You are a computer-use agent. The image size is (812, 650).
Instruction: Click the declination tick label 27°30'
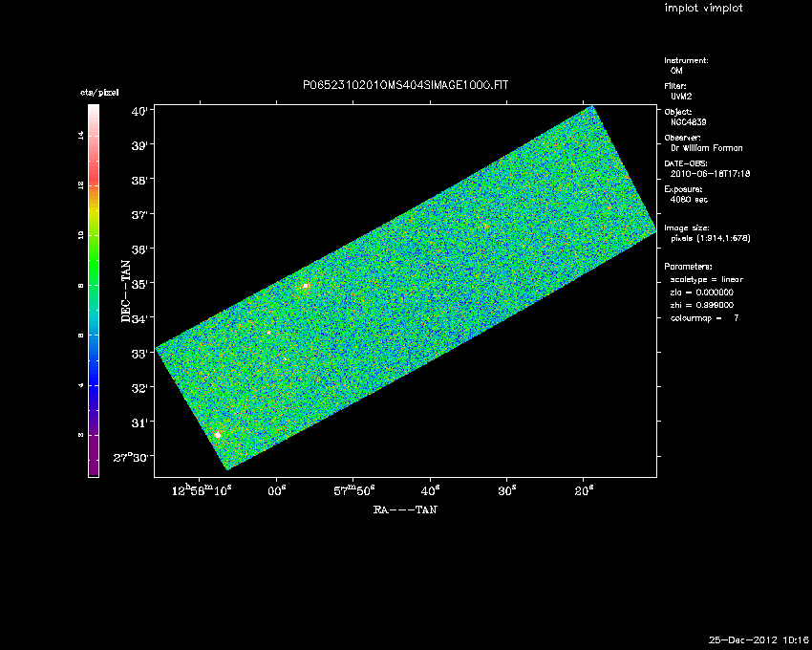pyautogui.click(x=131, y=457)
